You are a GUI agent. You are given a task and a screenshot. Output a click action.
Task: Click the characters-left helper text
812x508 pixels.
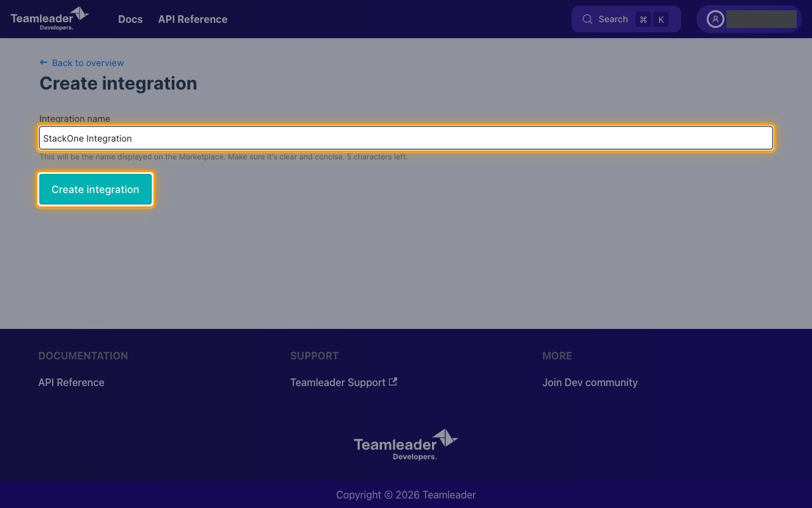(x=223, y=157)
